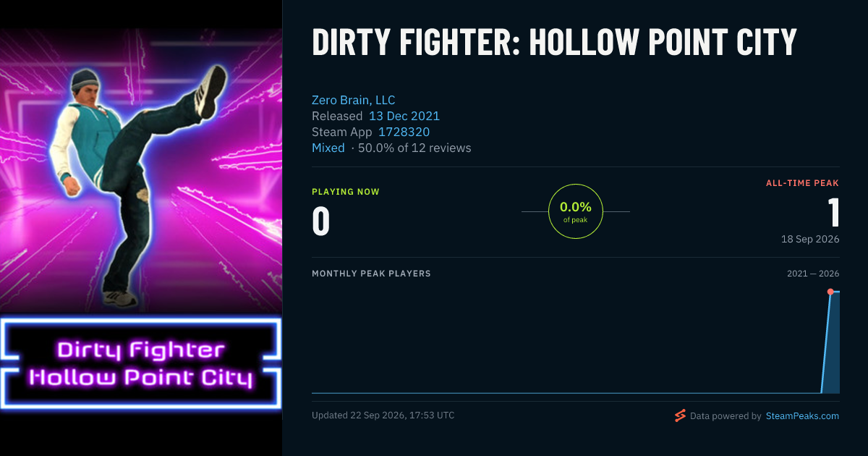The image size is (868, 456).
Task: Click the Monthly Peak Players label
Action: [371, 274]
